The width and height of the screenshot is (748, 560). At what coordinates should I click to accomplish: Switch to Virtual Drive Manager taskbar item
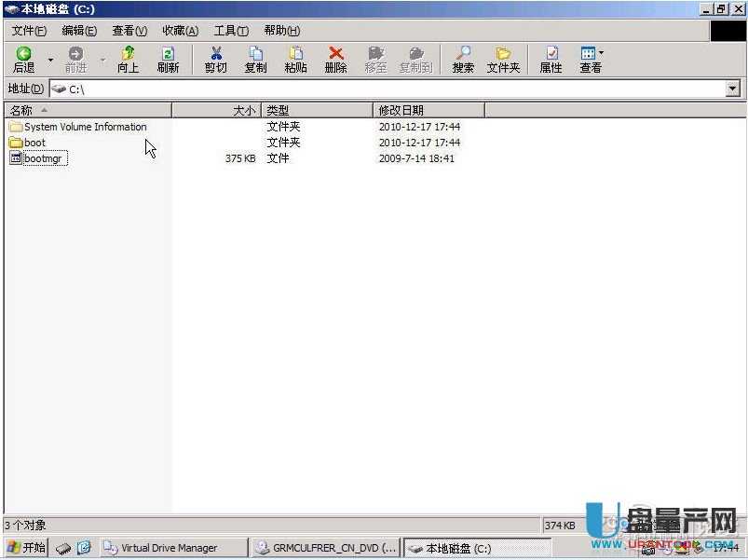pos(170,548)
